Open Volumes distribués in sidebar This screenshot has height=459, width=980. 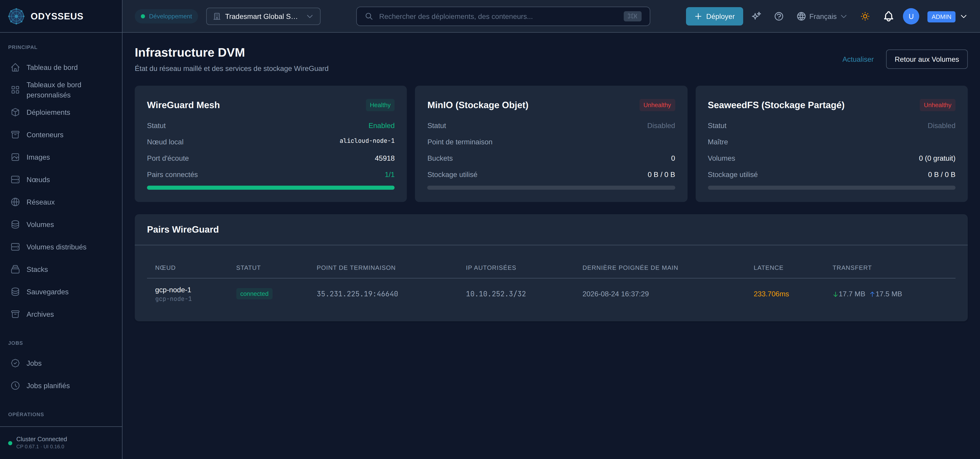61,247
